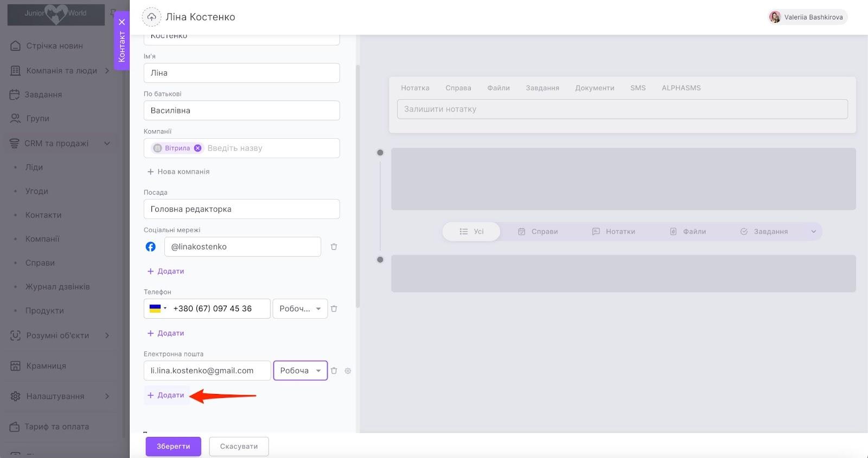Open the Документи tab
This screenshot has height=458, width=868.
[595, 88]
